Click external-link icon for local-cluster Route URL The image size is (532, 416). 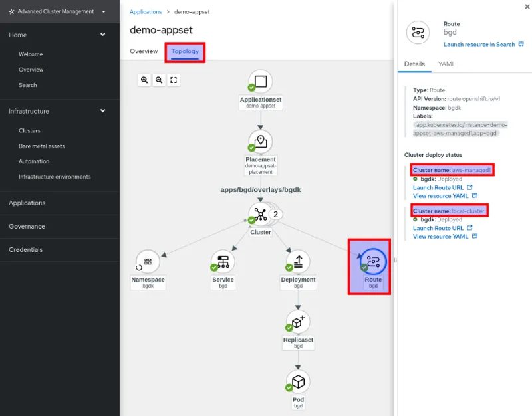pos(470,228)
